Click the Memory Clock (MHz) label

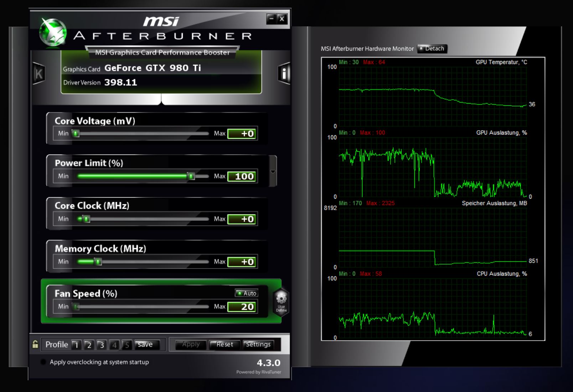[x=100, y=249]
